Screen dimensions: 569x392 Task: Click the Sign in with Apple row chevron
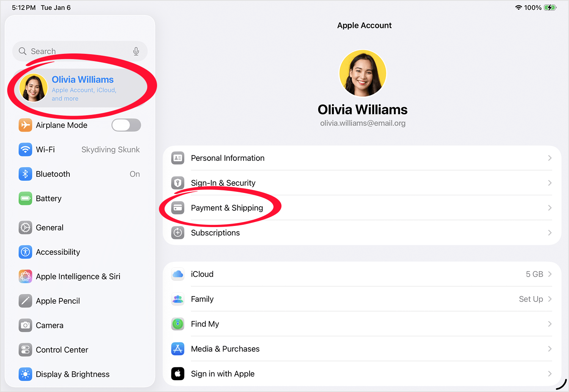point(550,374)
